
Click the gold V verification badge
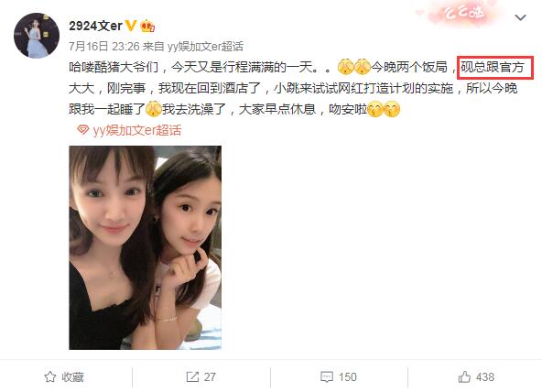131,26
